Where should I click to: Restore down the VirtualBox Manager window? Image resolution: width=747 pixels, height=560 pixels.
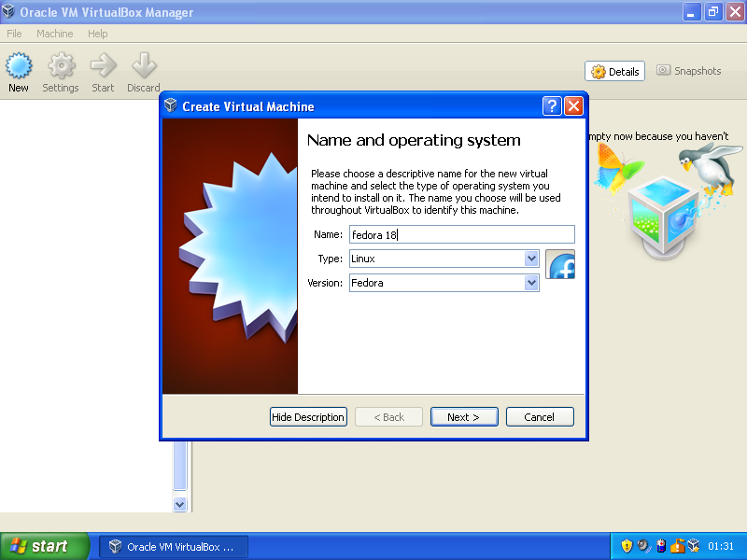[x=713, y=12]
